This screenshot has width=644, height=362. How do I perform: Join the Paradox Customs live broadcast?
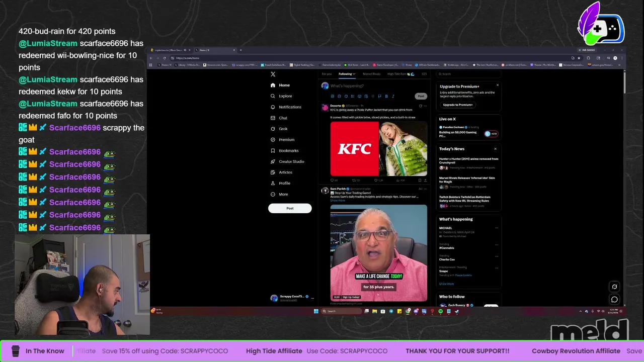pyautogui.click(x=468, y=132)
